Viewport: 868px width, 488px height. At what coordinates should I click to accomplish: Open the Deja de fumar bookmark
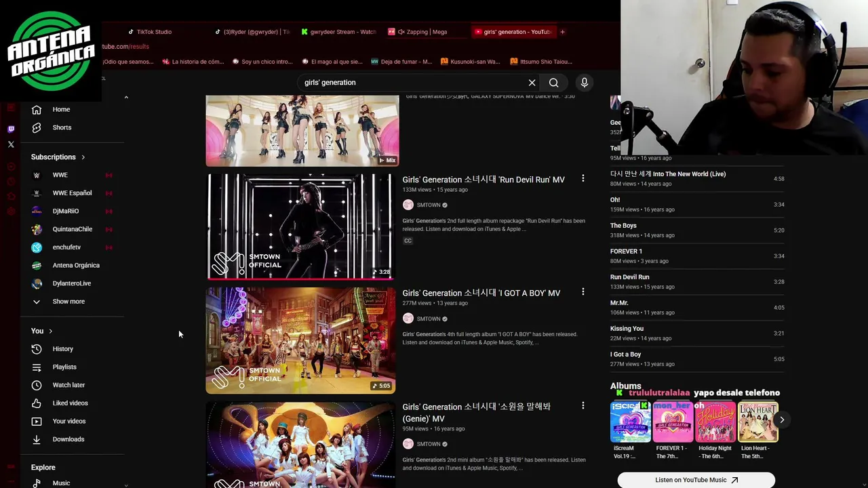click(401, 62)
